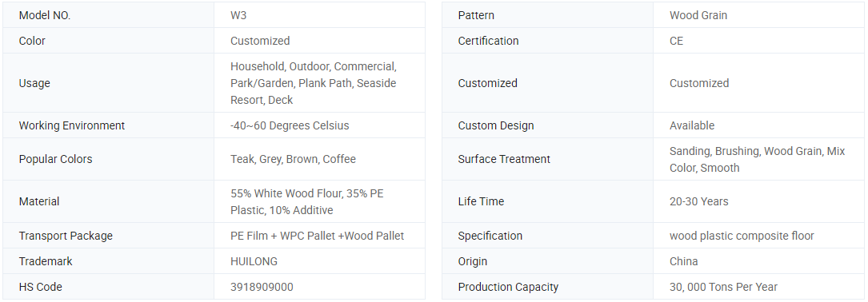Select the 20-30 Years life time value
Viewport: 868px width, 302px height.
tap(698, 202)
